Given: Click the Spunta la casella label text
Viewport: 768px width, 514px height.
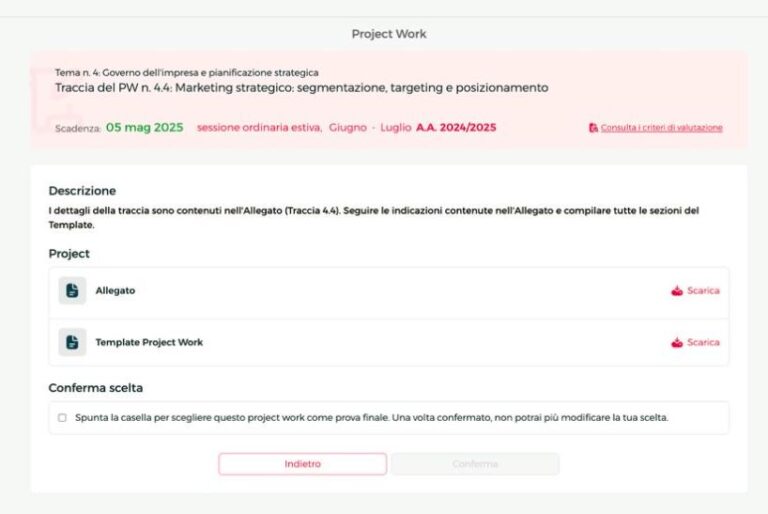Looking at the screenshot, I should pos(371,418).
